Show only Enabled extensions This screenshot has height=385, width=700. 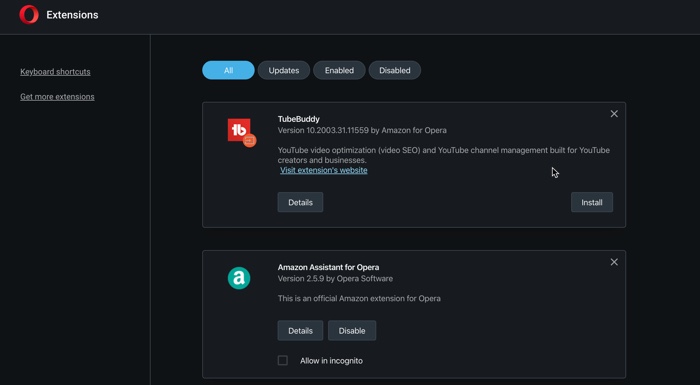[339, 70]
